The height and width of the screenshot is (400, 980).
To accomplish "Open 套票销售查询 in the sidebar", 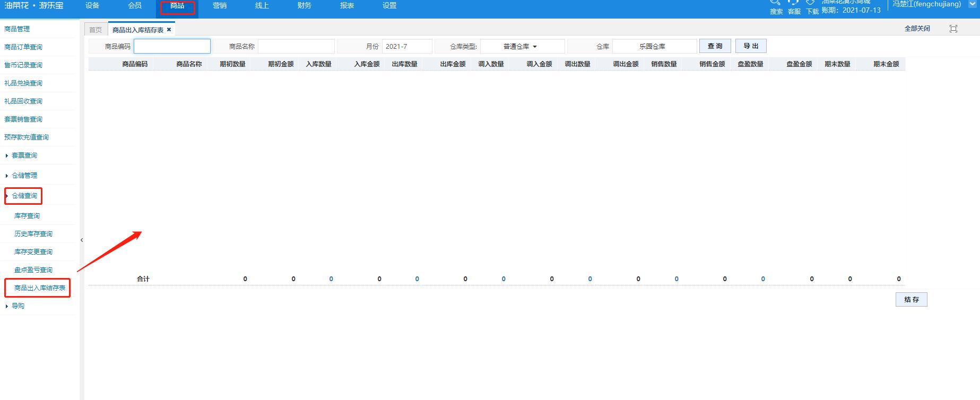I will [x=23, y=119].
